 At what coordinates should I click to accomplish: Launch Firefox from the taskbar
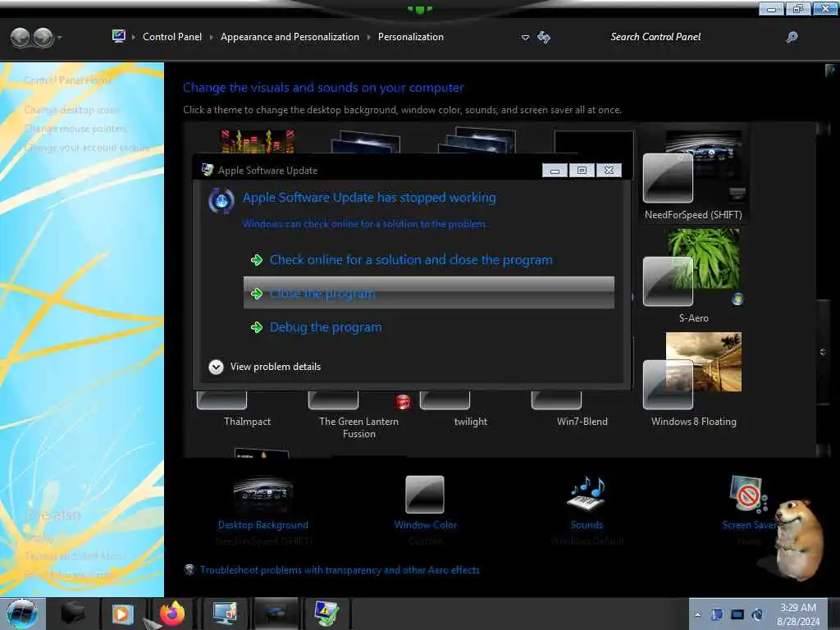(x=172, y=614)
